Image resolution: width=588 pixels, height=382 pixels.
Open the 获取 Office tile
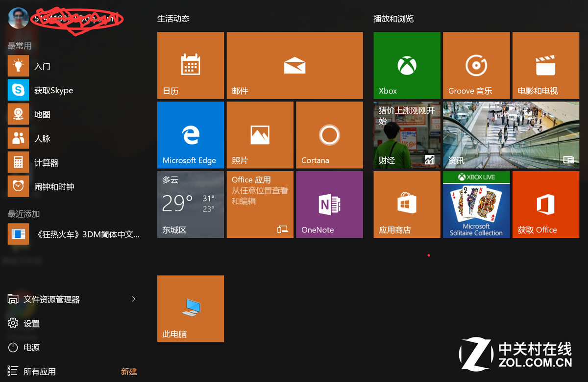pos(546,204)
